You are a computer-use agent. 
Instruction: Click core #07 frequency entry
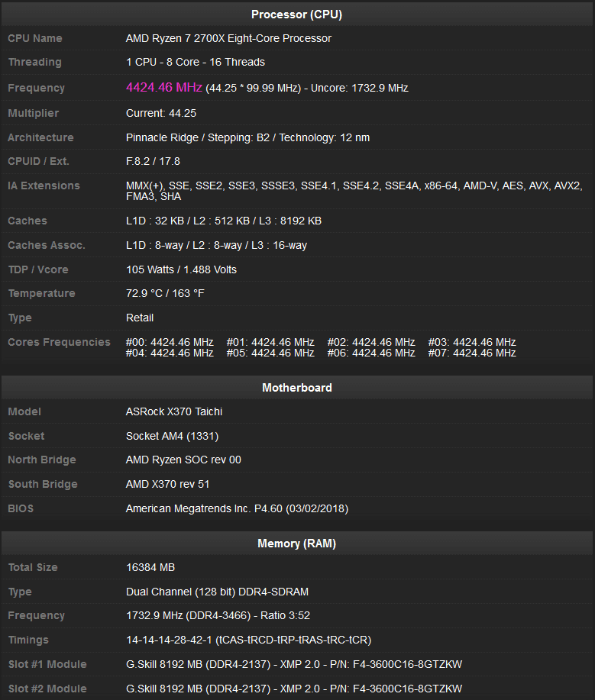point(472,353)
